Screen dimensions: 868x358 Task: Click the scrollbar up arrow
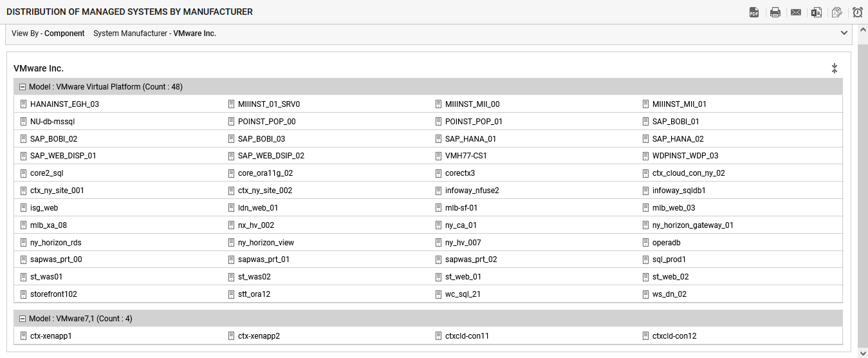[863, 31]
